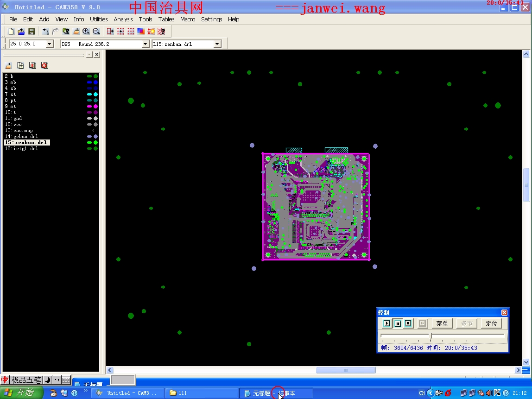Screen dimensions: 532x399
Task: Collapse the layer panel using the up-arrow button
Action: [89, 55]
